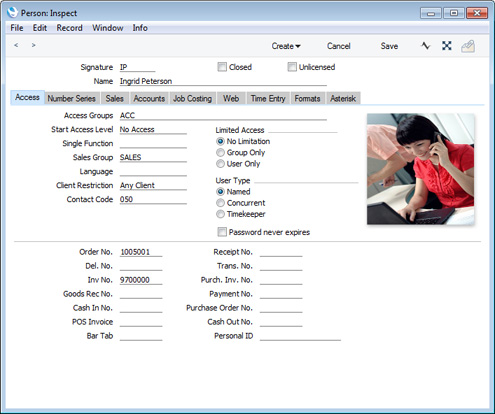
Task: Click the Del. No. field
Action: coord(141,266)
